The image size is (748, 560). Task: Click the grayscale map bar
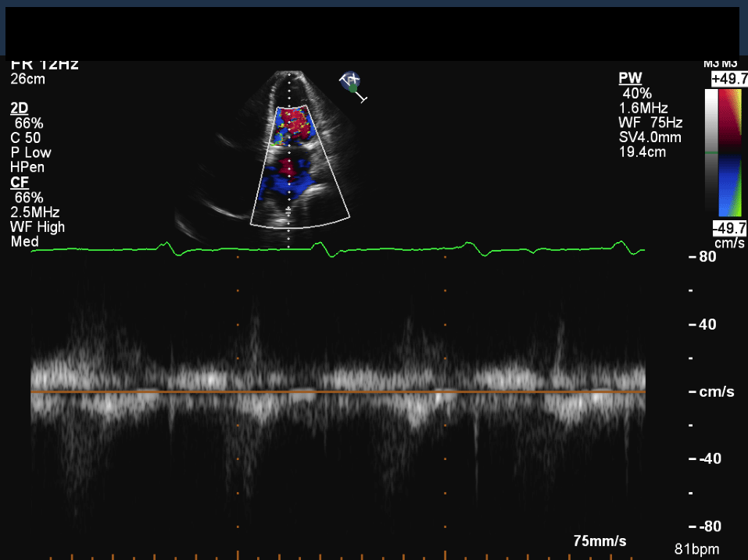[710, 152]
